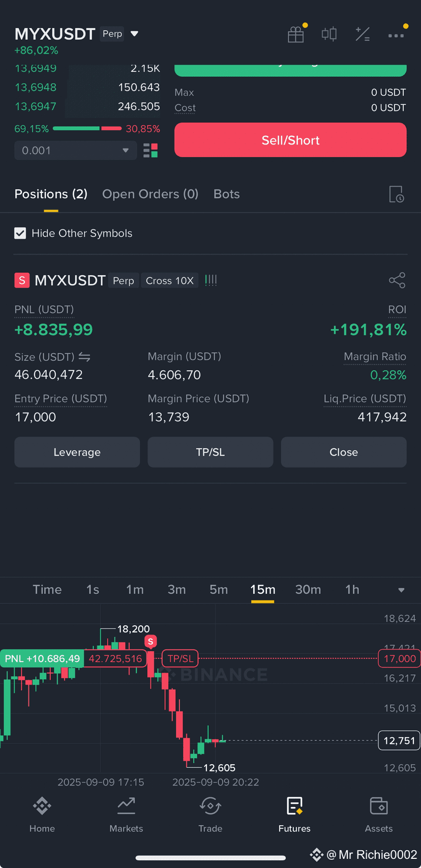Tap the Sell/Short button

pyautogui.click(x=290, y=140)
